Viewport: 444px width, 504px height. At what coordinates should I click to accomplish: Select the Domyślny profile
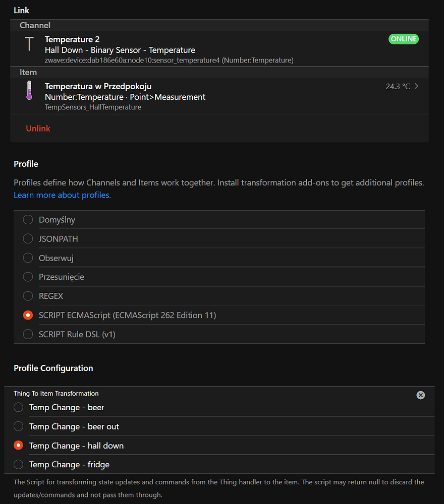(28, 219)
